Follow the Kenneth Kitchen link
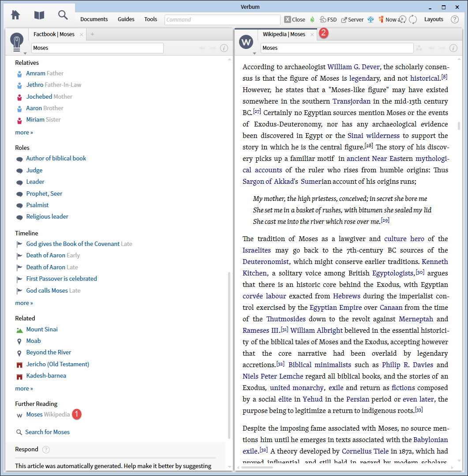The width and height of the screenshot is (468, 476). click(x=345, y=268)
